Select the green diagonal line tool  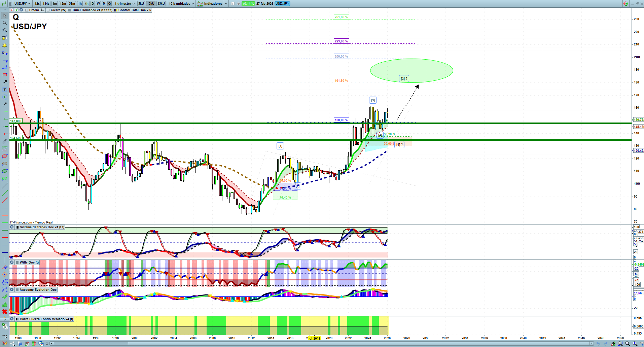[5, 193]
